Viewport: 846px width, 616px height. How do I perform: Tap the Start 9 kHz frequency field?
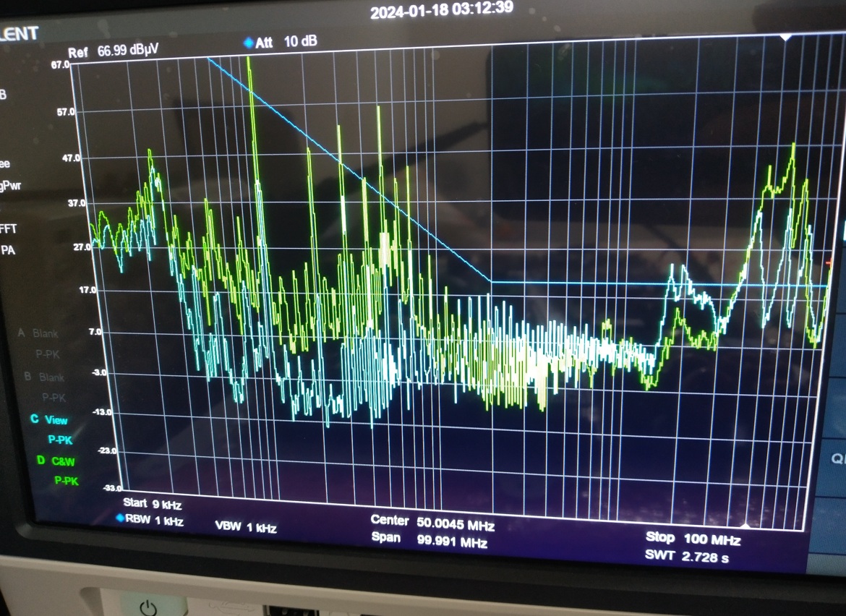coord(152,503)
